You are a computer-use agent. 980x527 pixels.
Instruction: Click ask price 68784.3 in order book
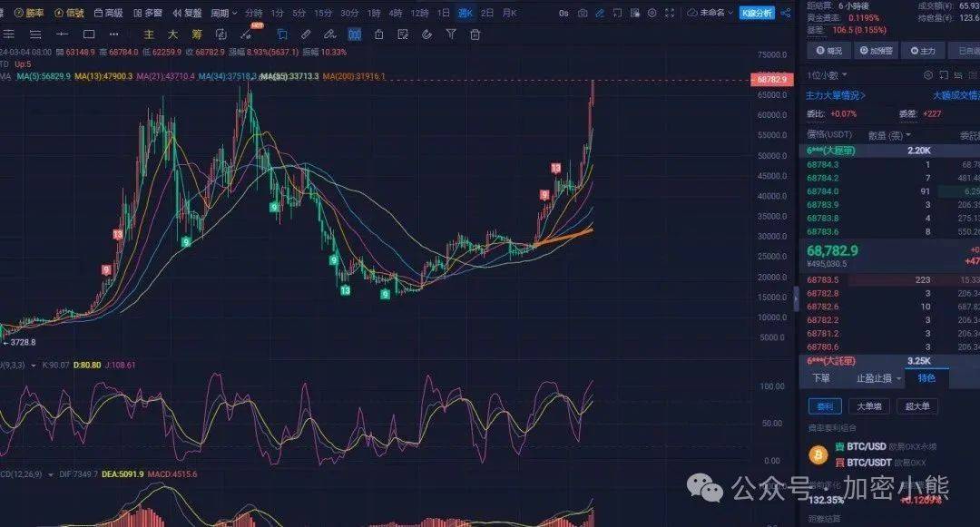[822, 165]
